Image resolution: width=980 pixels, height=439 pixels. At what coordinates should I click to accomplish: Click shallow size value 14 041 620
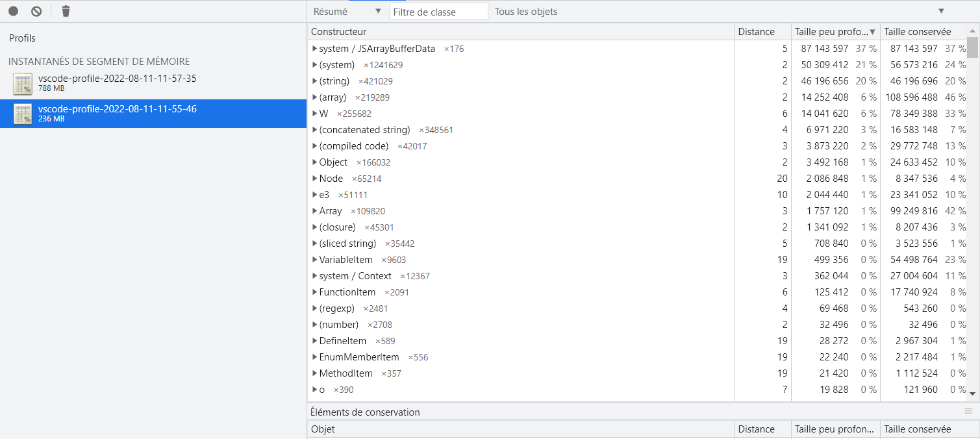click(x=825, y=114)
